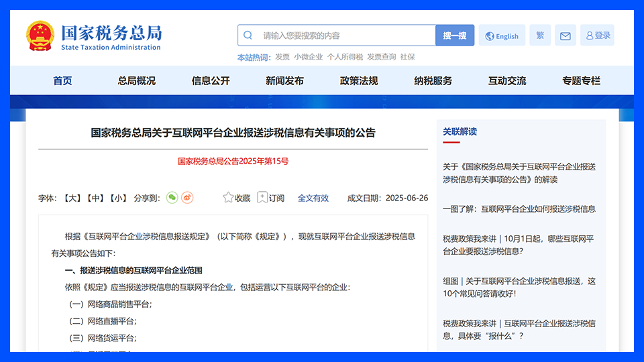Click the 搜一搜 search button
Viewport: 644px width, 362px height.
[x=455, y=36]
